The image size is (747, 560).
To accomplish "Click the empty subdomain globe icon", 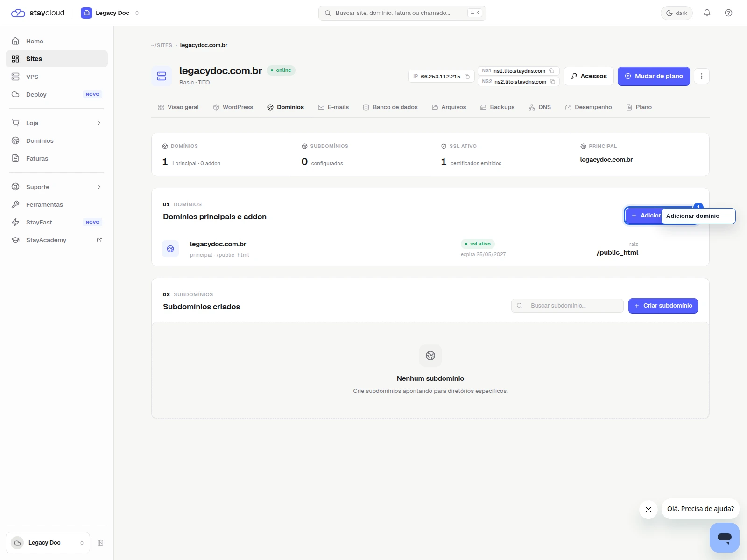I will pos(430,356).
